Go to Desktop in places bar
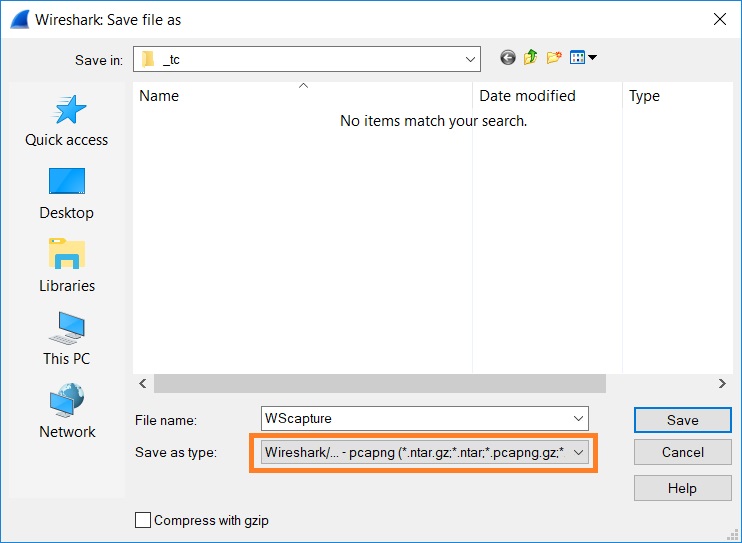Image resolution: width=742 pixels, height=543 pixels. [67, 194]
